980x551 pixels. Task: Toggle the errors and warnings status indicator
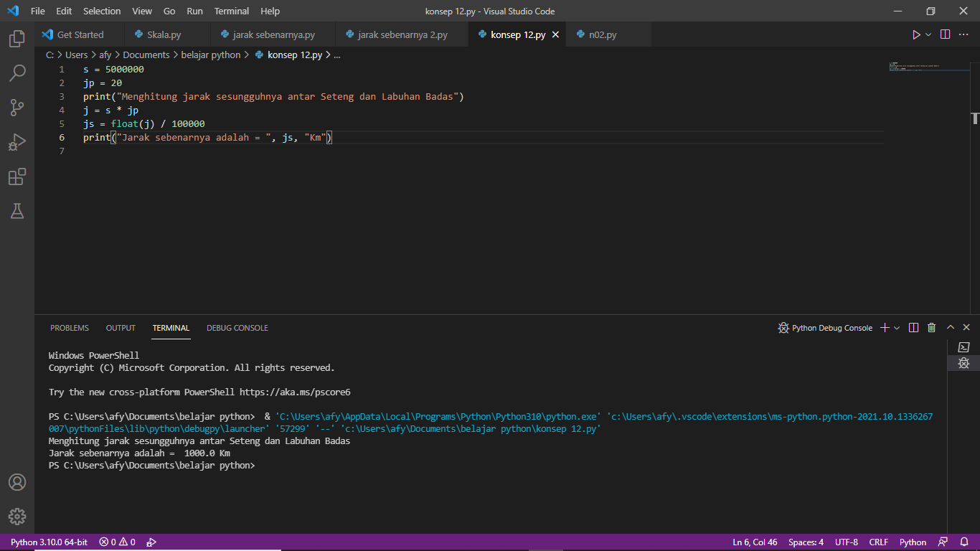[118, 542]
